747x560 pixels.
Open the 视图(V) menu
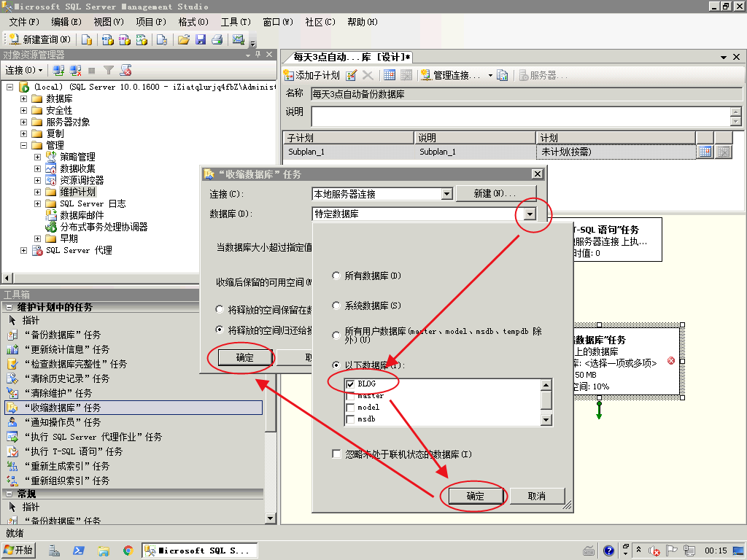(x=109, y=22)
